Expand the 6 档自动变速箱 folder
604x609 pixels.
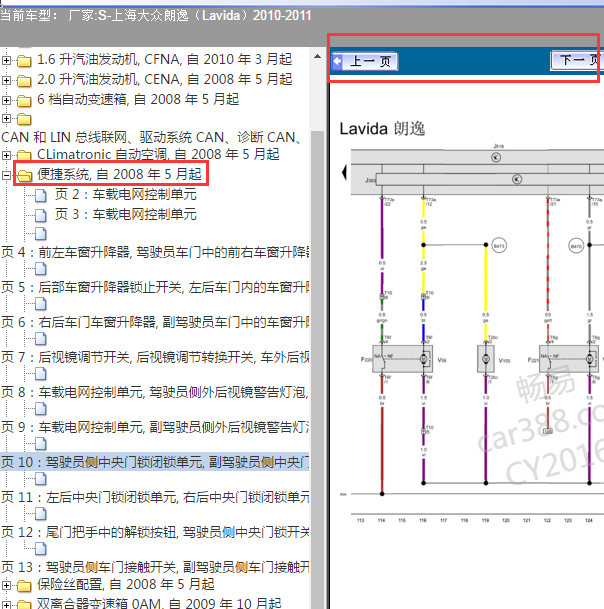click(x=6, y=100)
